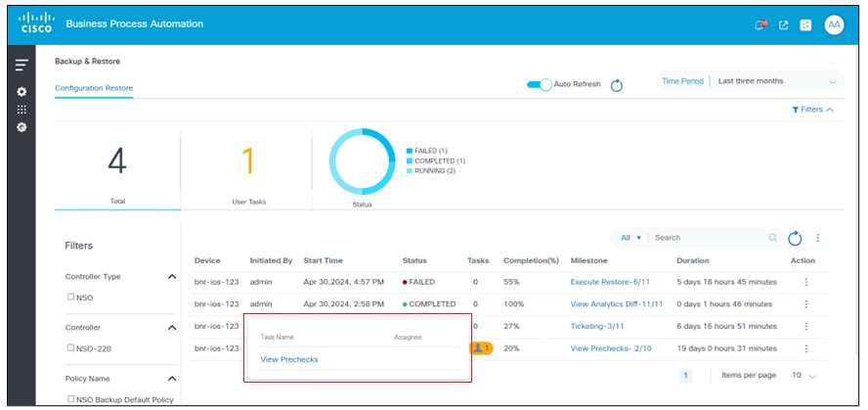Sort by the Duration column header
The width and height of the screenshot is (868, 410).
pos(693,260)
